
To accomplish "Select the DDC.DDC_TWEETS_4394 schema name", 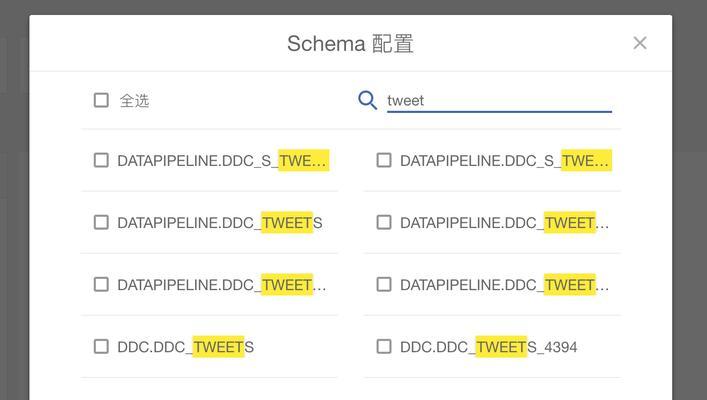I will point(488,347).
